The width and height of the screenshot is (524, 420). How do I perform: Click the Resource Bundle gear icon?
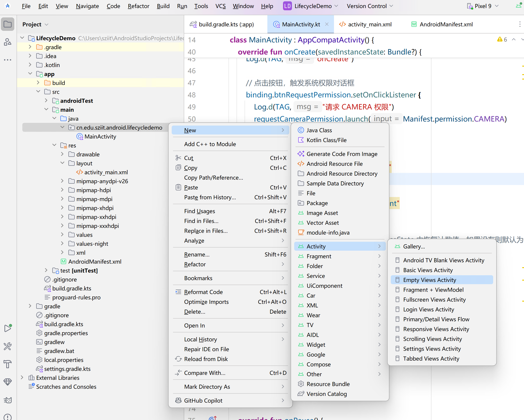click(x=301, y=384)
